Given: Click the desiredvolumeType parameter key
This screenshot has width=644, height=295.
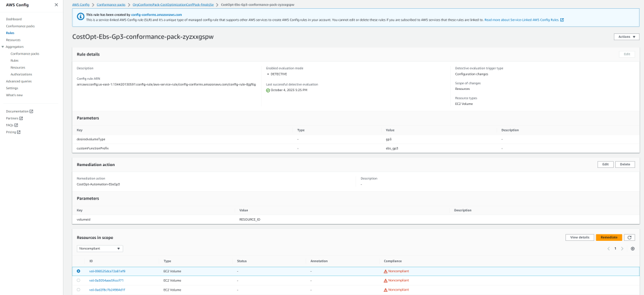Looking at the screenshot, I should click(x=91, y=139).
